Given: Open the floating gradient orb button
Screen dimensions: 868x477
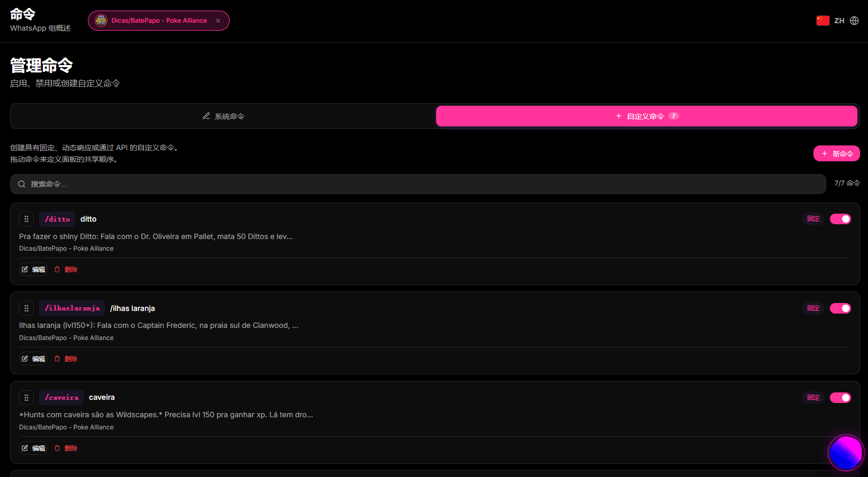Looking at the screenshot, I should [x=846, y=453].
